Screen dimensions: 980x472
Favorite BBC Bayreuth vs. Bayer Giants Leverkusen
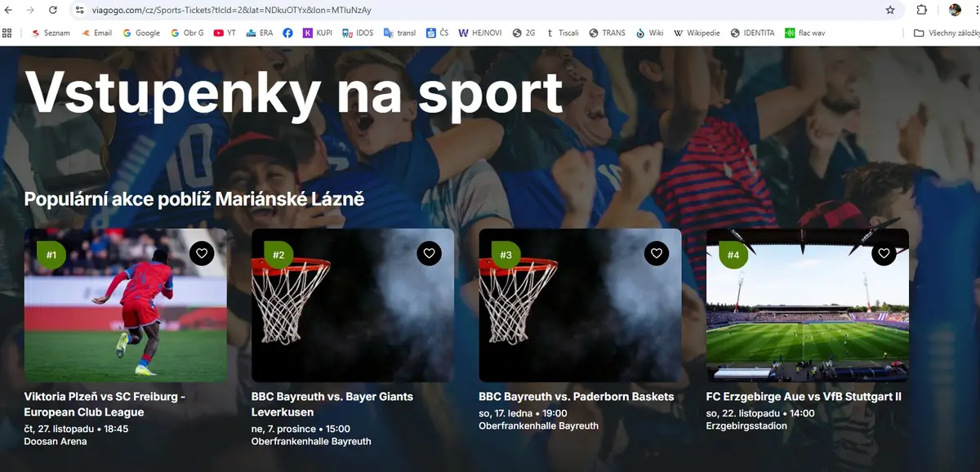[x=429, y=253]
